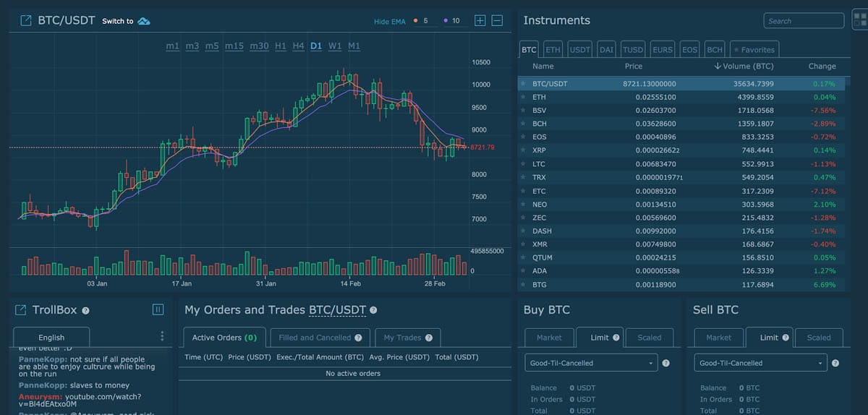
Task: Click the chart-type icon beside Switch to
Action: [x=143, y=21]
